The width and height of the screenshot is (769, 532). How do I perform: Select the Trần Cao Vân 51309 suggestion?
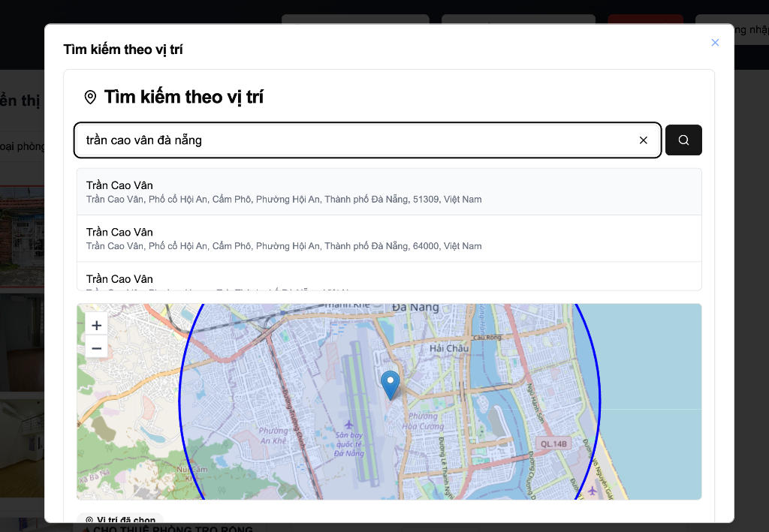click(389, 192)
